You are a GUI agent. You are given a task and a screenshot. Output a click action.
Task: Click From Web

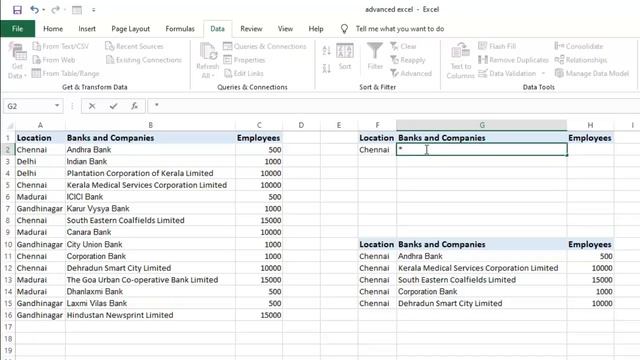(x=54, y=60)
